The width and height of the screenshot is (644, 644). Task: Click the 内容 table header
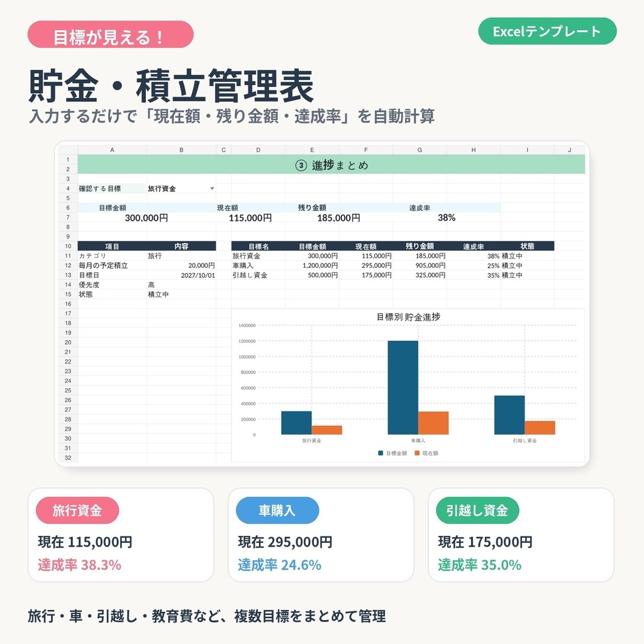coord(181,246)
